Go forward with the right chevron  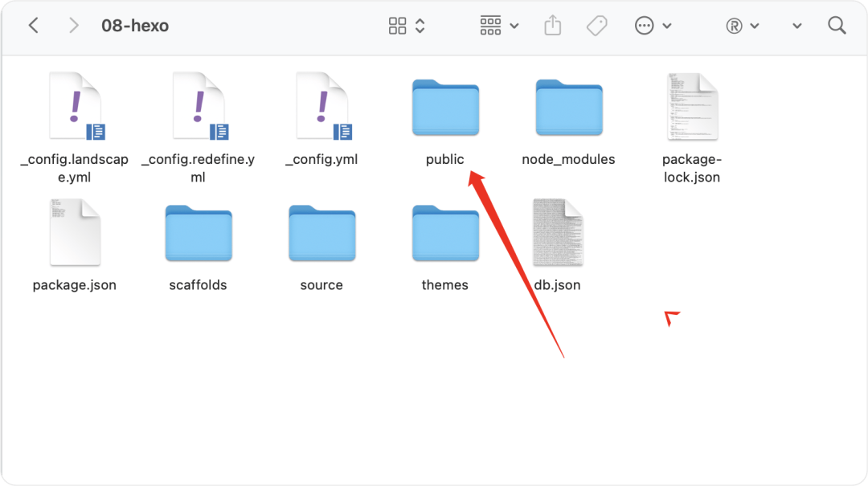74,26
